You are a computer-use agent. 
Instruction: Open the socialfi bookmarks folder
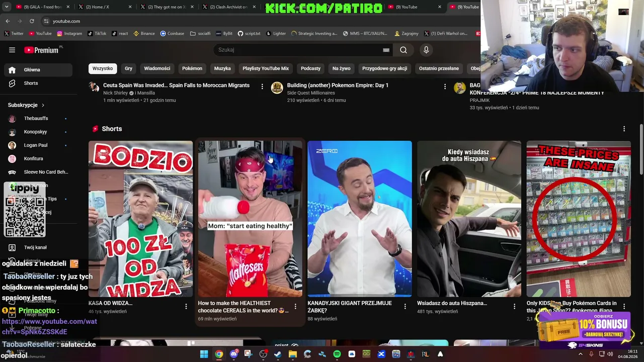coord(200,34)
